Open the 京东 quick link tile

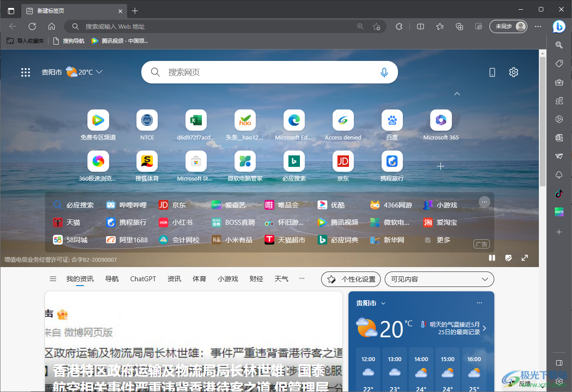coord(343,166)
